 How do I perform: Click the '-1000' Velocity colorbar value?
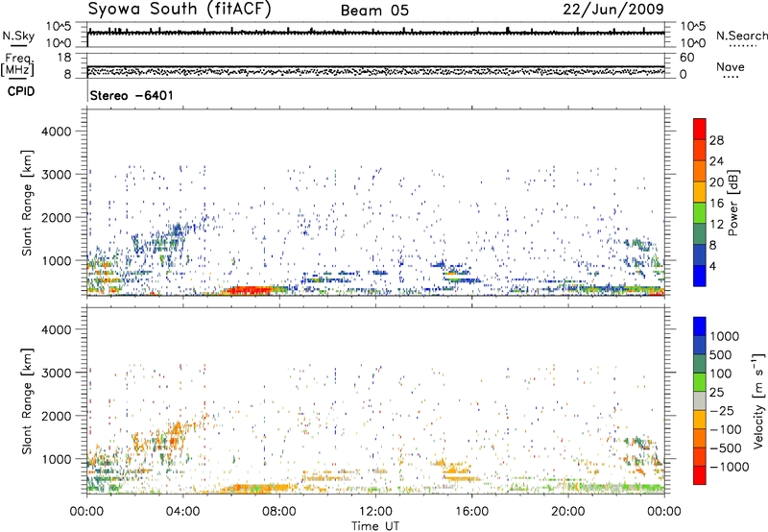click(x=729, y=467)
